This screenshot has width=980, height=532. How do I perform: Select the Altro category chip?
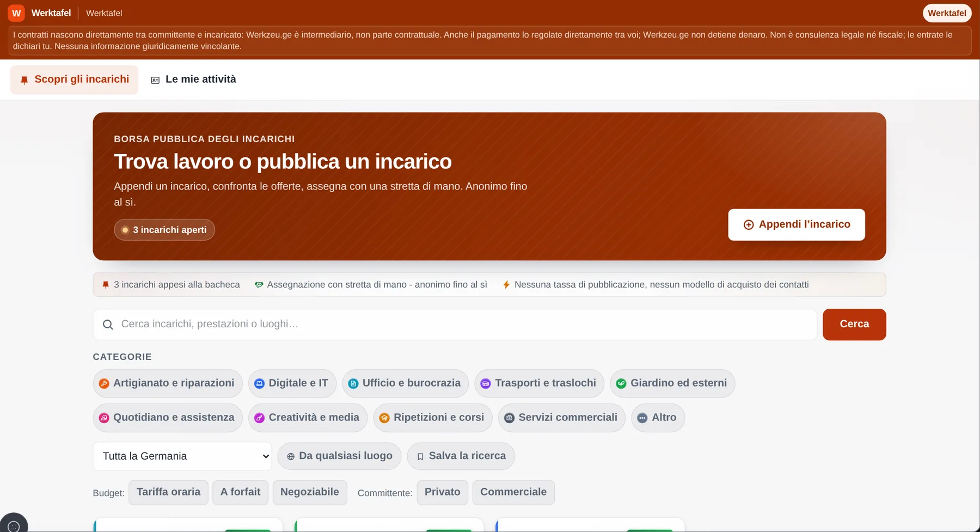point(658,418)
